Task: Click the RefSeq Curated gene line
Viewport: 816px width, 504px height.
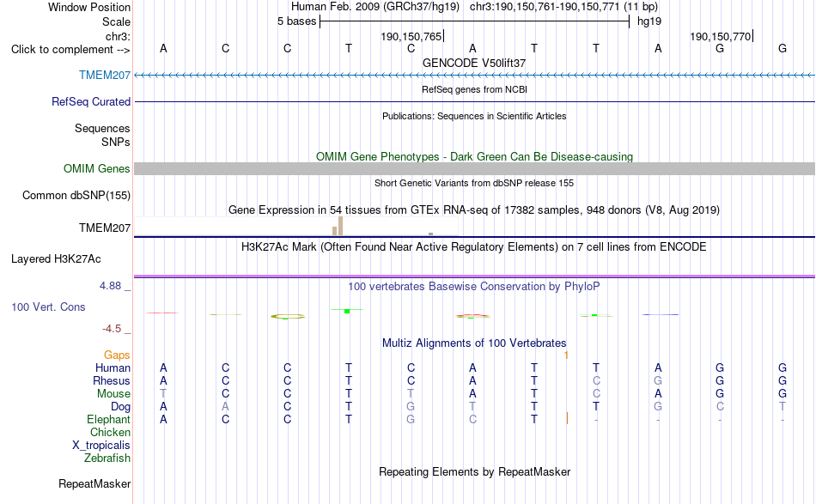Action: coord(475,101)
